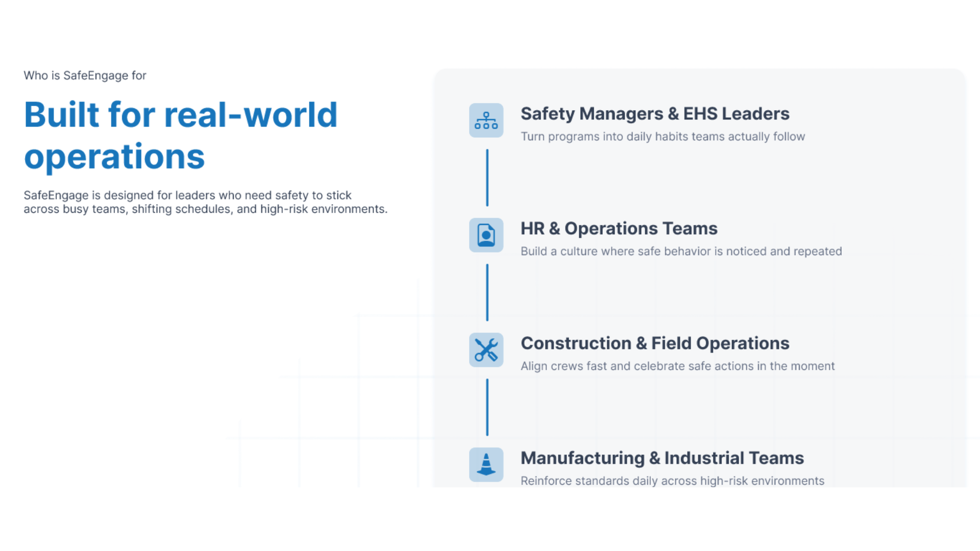Click the HR person document icon
The width and height of the screenshot is (980, 551).
486,235
